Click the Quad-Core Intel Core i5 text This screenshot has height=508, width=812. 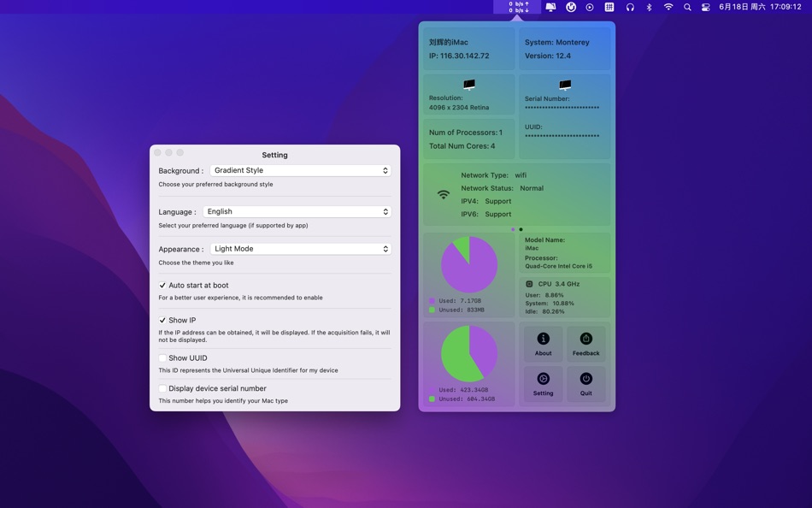point(558,267)
